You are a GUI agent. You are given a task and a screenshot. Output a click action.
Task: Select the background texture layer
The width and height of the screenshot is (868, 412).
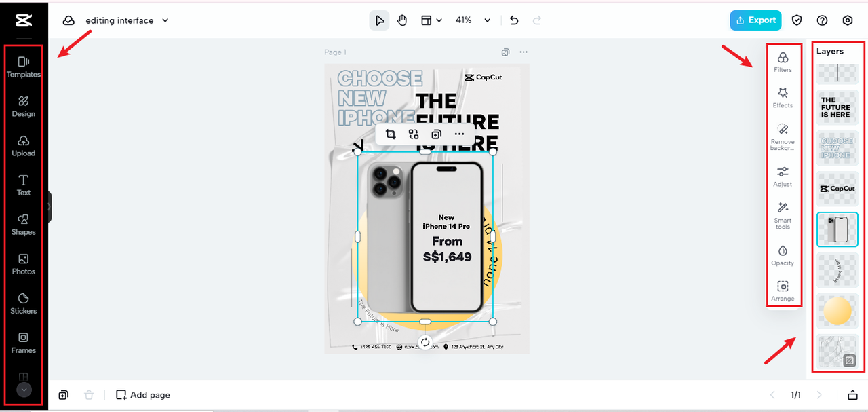(837, 352)
